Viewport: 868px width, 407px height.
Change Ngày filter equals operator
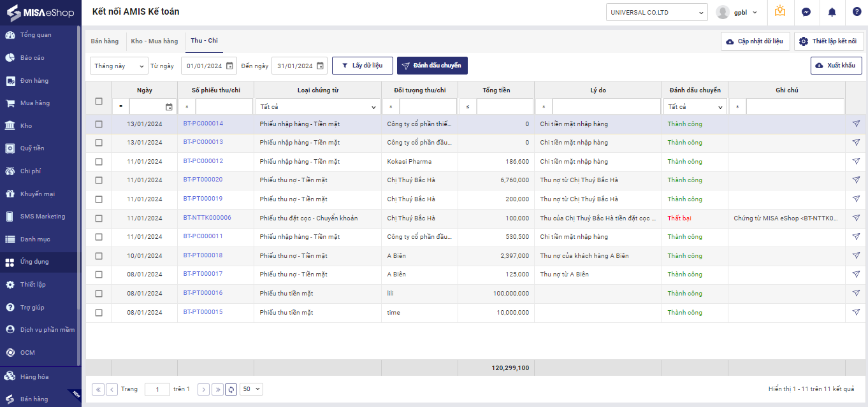click(121, 107)
